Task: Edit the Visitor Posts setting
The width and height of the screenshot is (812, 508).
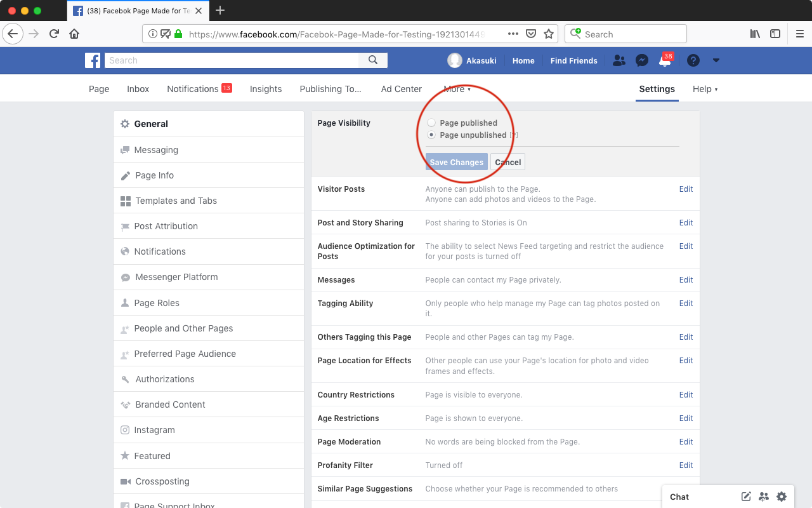Action: click(686, 189)
